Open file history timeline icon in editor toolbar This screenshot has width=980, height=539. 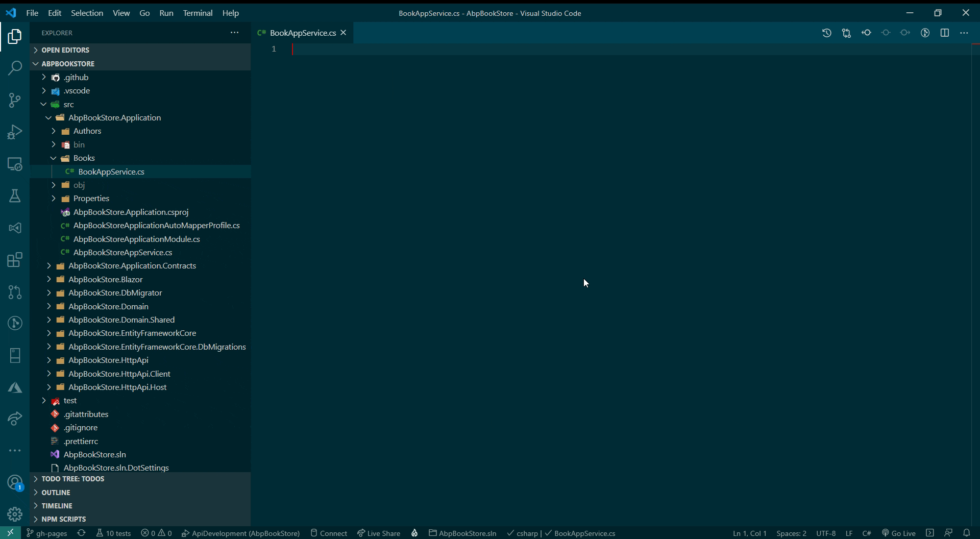click(827, 33)
